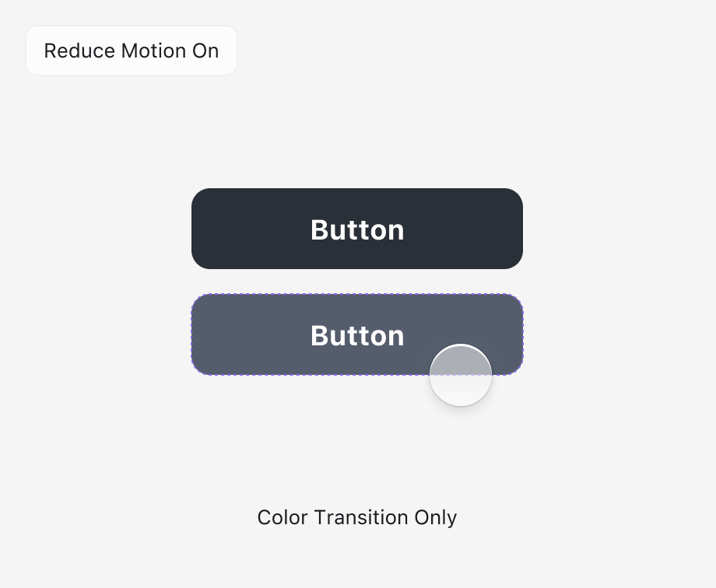Click the Reduce Motion On label text
Viewport: 716px width, 588px height.
(x=132, y=51)
